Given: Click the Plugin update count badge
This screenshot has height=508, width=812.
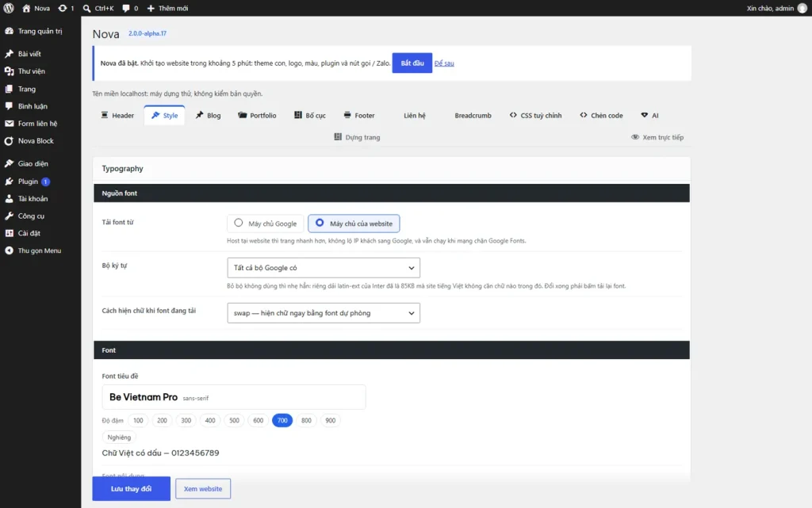Looking at the screenshot, I should tap(45, 181).
